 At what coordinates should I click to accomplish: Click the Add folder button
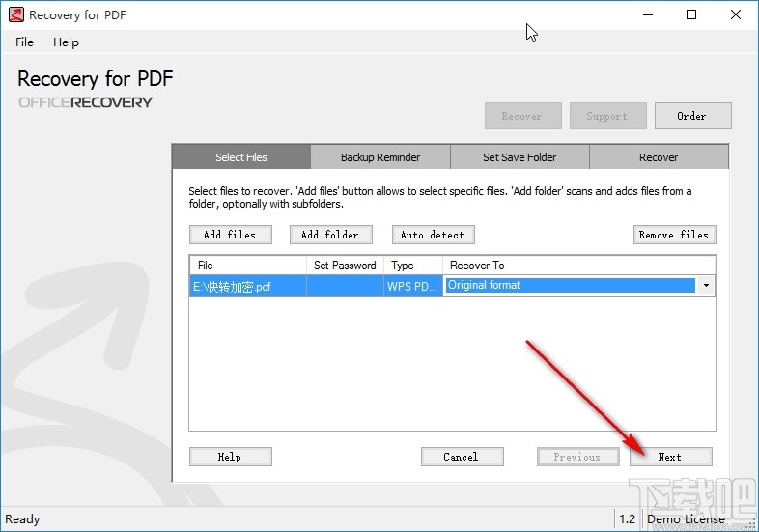click(331, 235)
